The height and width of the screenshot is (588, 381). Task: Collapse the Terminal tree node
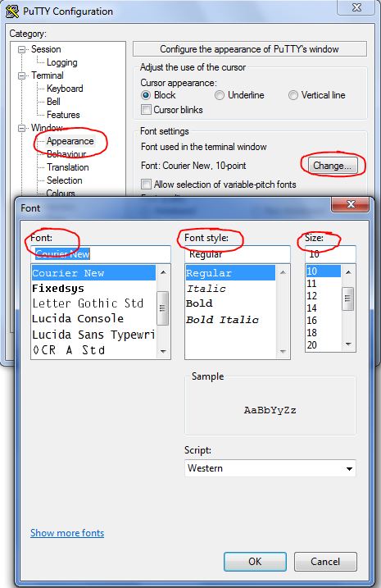pyautogui.click(x=22, y=75)
